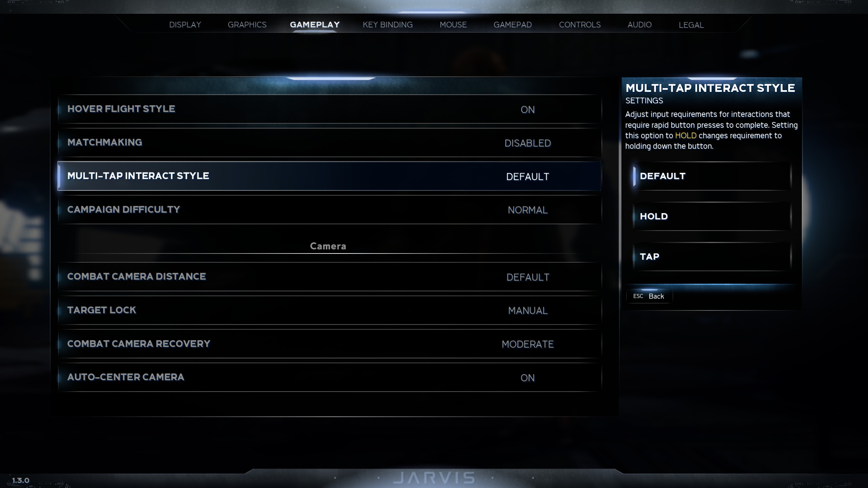Open the KEY BINDING tab
The image size is (868, 488).
388,25
